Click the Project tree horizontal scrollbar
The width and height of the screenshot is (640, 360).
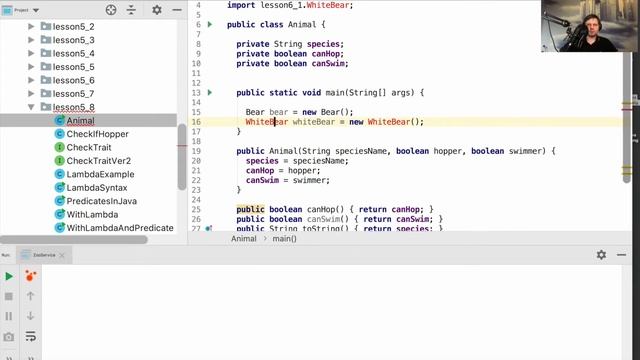[x=73, y=240]
